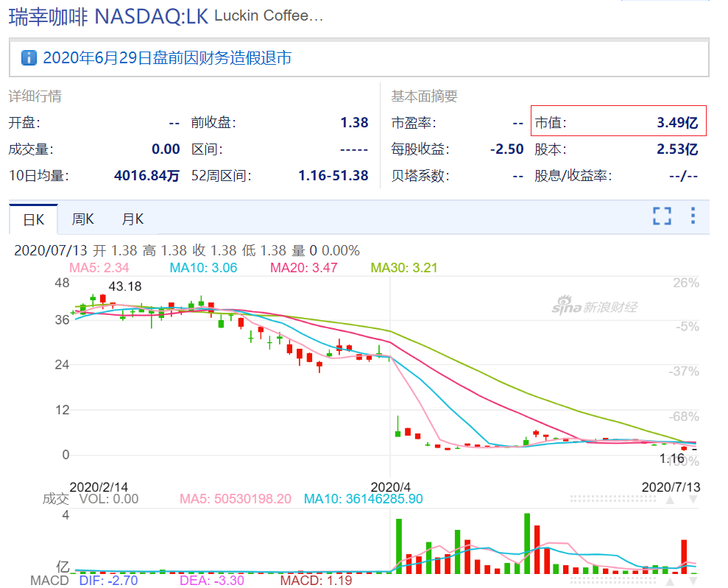The width and height of the screenshot is (728, 588).
Task: Click the 股本 value 2.53亿
Action: point(677,149)
